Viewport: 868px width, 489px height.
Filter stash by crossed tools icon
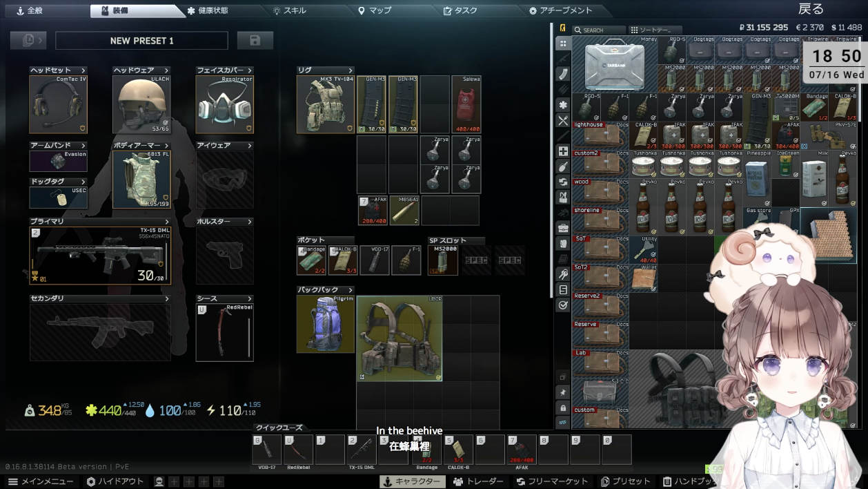(x=563, y=120)
